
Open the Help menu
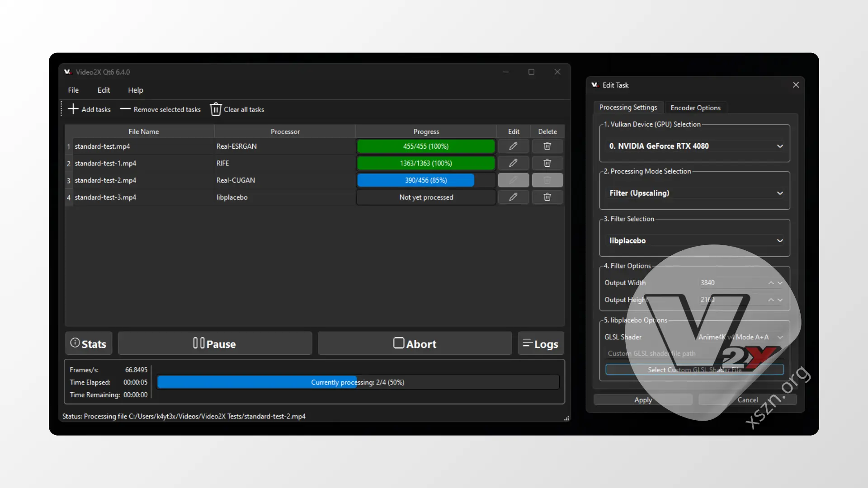135,90
